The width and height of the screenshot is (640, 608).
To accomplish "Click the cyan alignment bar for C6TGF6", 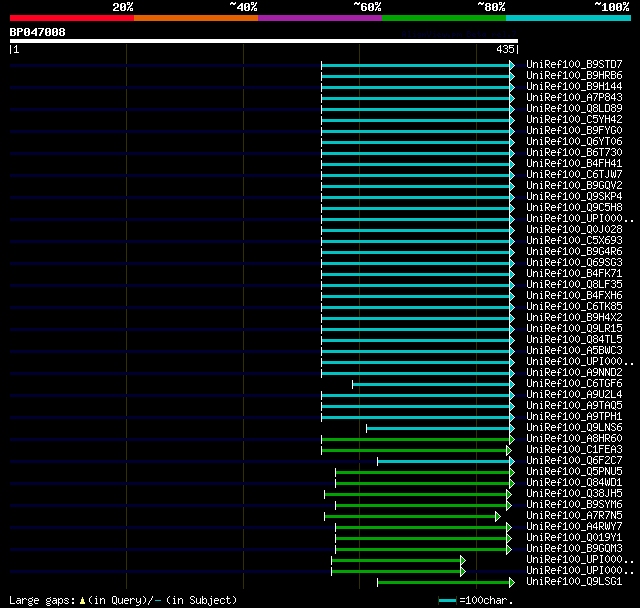I will pyautogui.click(x=431, y=384).
